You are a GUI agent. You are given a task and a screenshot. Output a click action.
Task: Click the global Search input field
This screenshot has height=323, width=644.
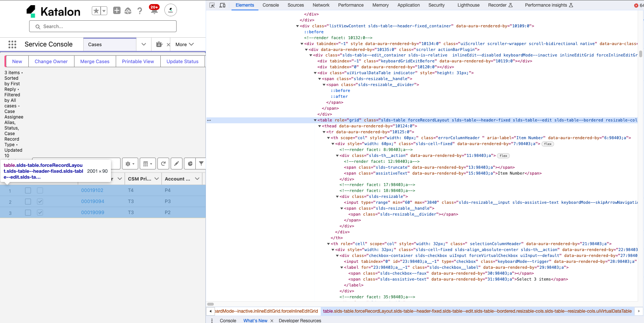coord(103,27)
